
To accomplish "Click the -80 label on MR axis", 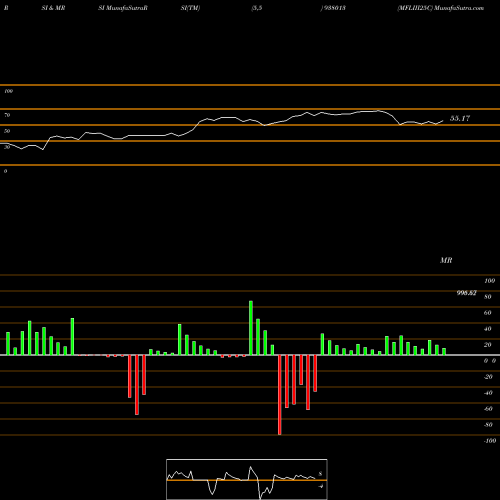I will click(488, 425).
